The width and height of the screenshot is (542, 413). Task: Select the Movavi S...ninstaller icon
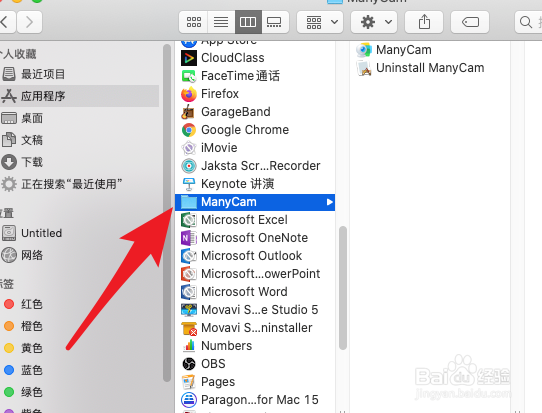click(189, 328)
